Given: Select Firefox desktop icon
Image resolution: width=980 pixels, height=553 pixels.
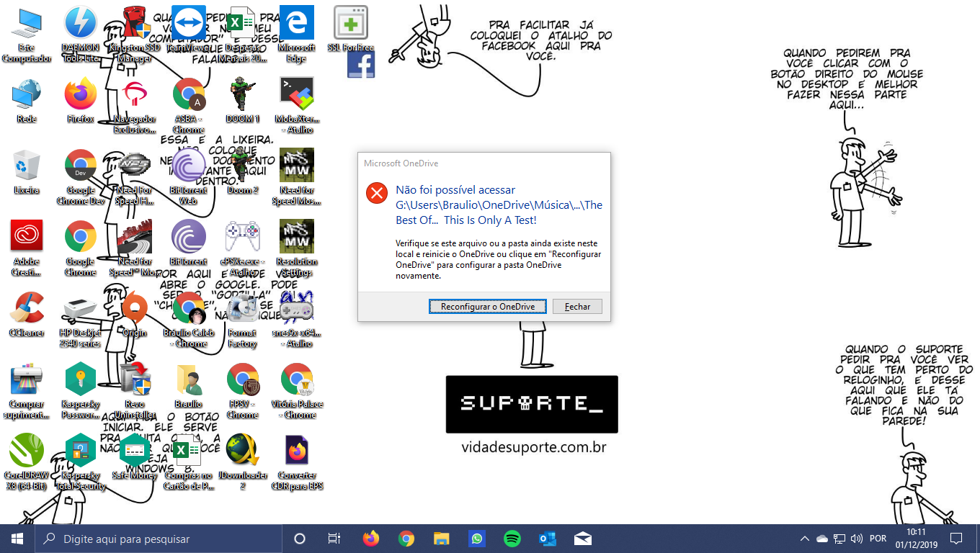Looking at the screenshot, I should coord(81,102).
